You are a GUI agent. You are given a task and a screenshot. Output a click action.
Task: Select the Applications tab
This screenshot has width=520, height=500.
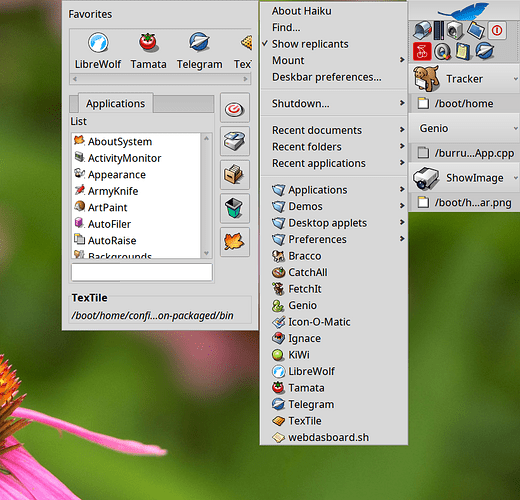[116, 103]
